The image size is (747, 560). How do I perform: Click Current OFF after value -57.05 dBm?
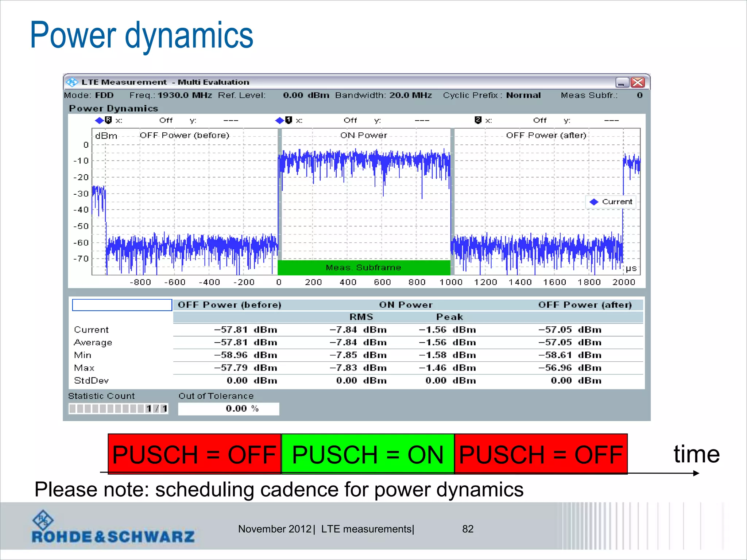(570, 330)
